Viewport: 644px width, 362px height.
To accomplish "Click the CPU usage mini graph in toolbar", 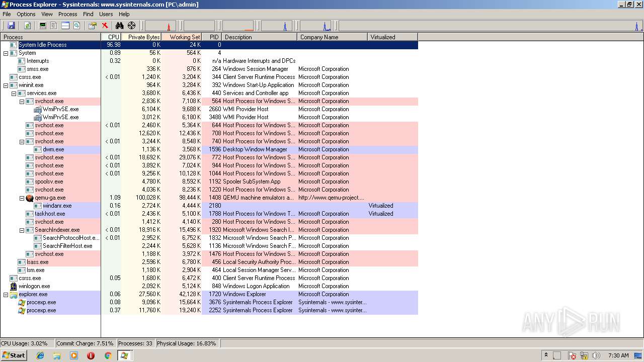I will pyautogui.click(x=160, y=26).
